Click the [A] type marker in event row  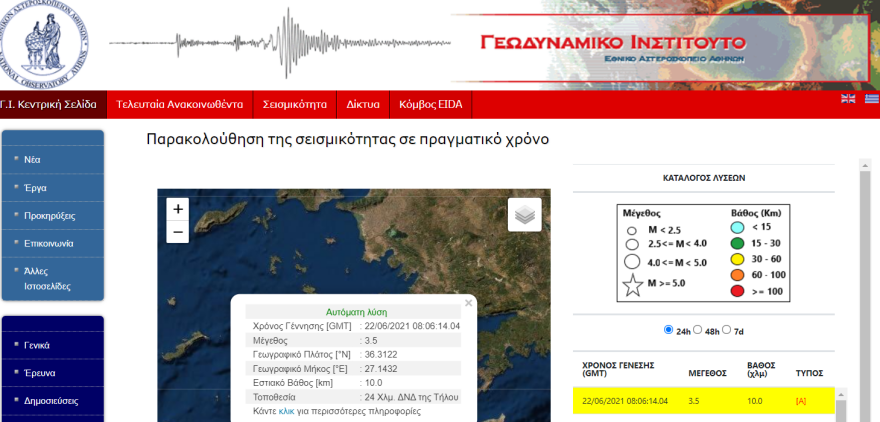[x=801, y=401]
